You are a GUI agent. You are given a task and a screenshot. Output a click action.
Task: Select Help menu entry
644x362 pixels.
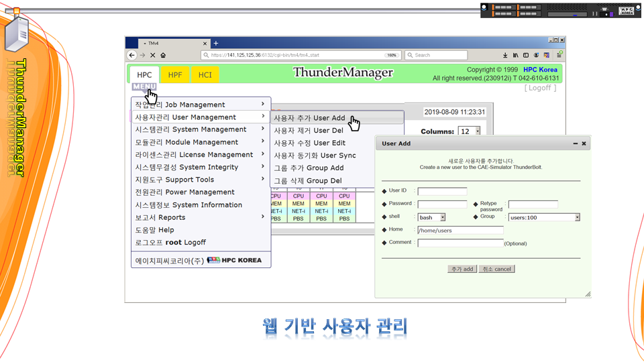[201, 230]
